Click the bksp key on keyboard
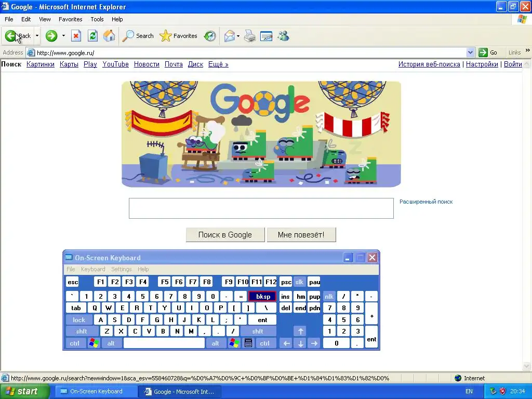Viewport: 532px width, 399px height. [x=262, y=296]
